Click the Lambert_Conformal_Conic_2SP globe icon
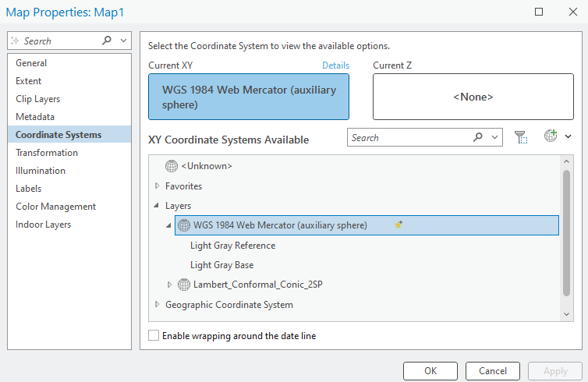The height and width of the screenshot is (382, 588). coord(184,285)
